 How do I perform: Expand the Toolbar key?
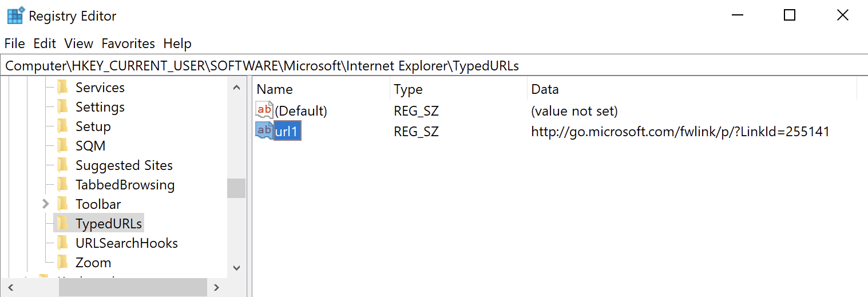(x=46, y=204)
